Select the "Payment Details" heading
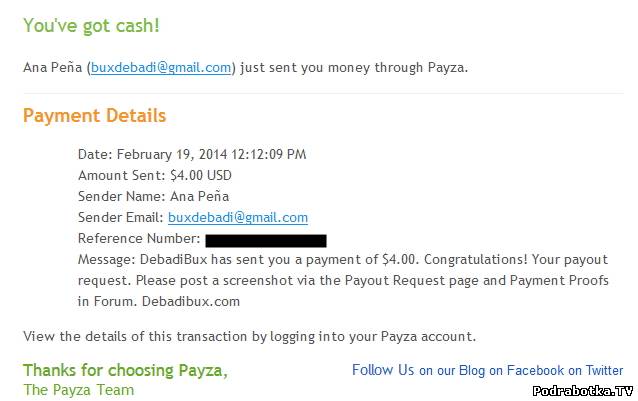638x401 pixels. click(94, 116)
